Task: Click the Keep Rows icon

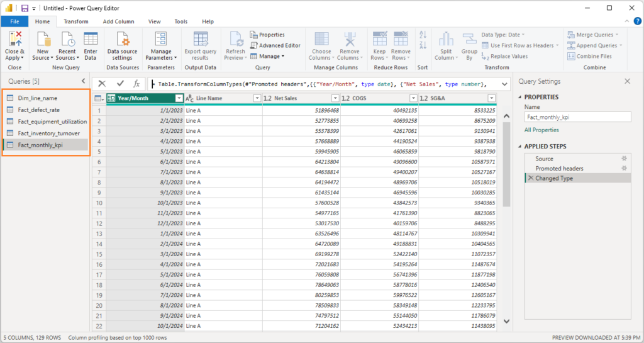Action: [379, 40]
